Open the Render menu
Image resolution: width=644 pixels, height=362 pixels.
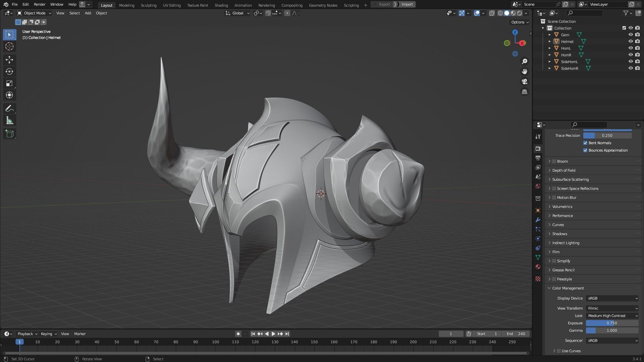point(40,4)
